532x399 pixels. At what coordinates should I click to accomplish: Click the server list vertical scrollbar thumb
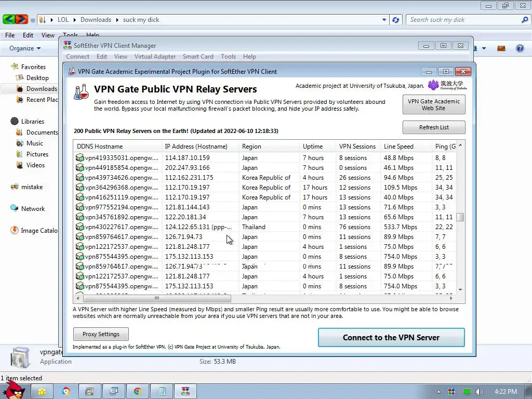(460, 217)
